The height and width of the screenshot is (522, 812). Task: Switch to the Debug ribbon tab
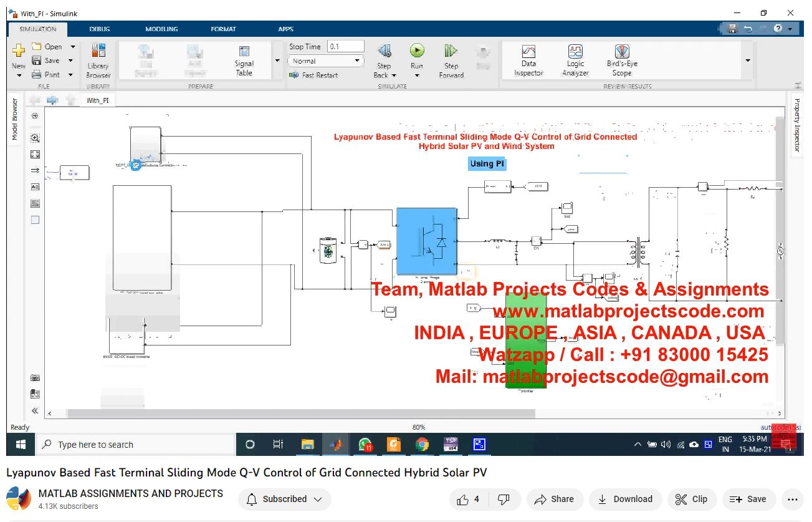coord(100,29)
